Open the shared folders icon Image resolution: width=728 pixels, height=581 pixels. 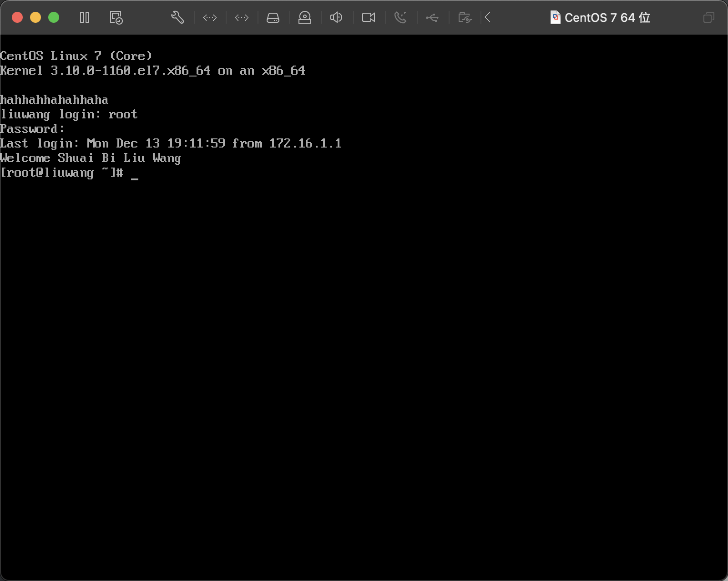point(465,18)
